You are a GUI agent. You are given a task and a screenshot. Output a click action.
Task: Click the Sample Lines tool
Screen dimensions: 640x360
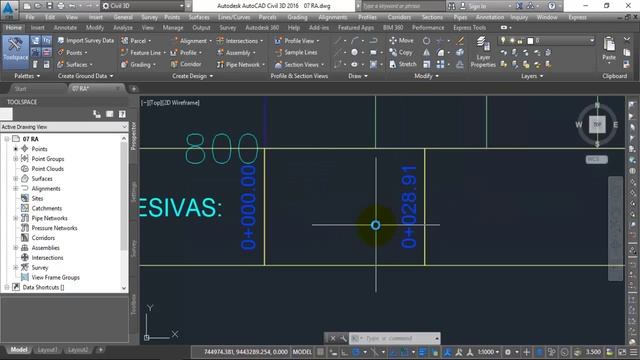tap(296, 52)
